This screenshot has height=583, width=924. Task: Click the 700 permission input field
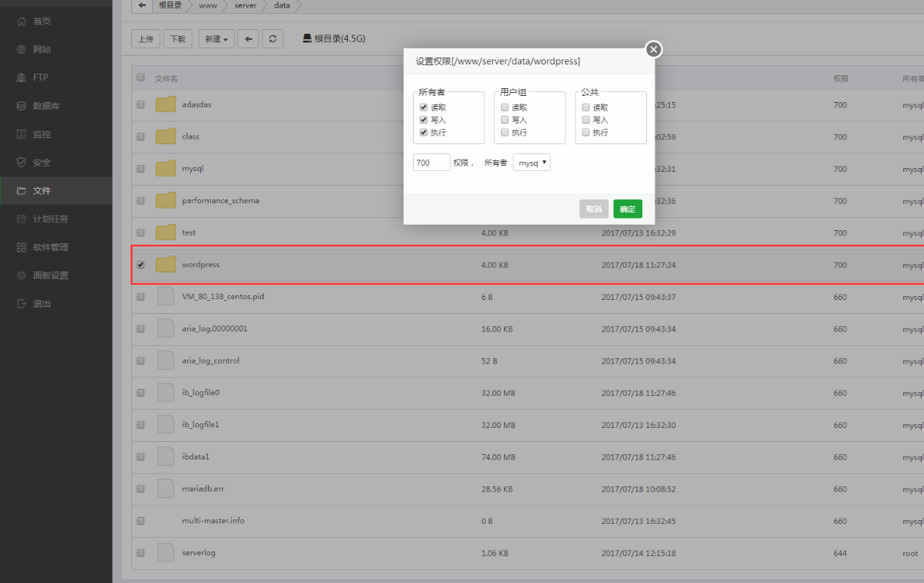[431, 163]
